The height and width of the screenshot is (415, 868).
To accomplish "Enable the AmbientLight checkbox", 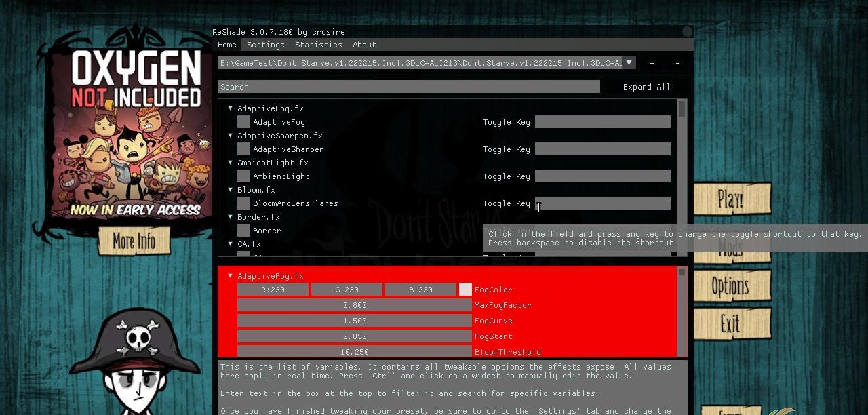I will [x=243, y=176].
